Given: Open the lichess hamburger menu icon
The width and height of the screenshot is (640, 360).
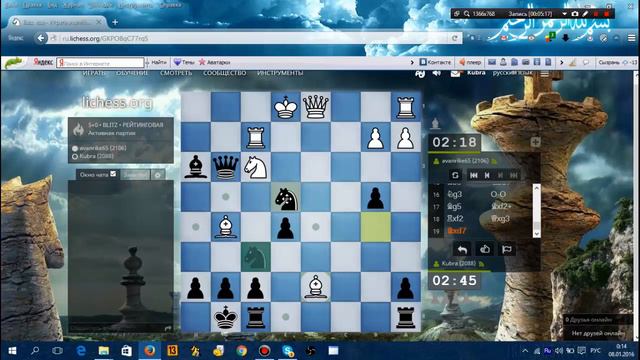Looking at the screenshot, I should pyautogui.click(x=544, y=73).
